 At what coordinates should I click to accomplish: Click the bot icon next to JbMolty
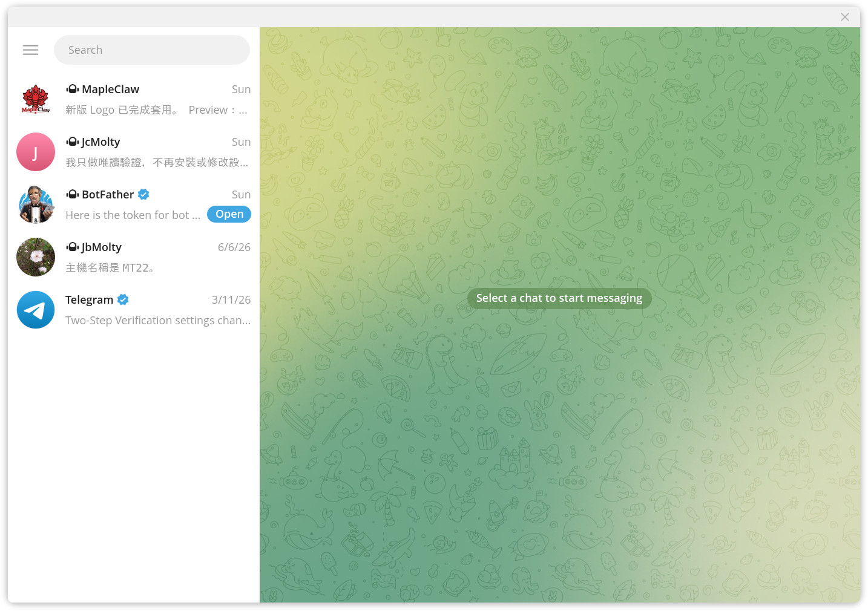pyautogui.click(x=73, y=247)
